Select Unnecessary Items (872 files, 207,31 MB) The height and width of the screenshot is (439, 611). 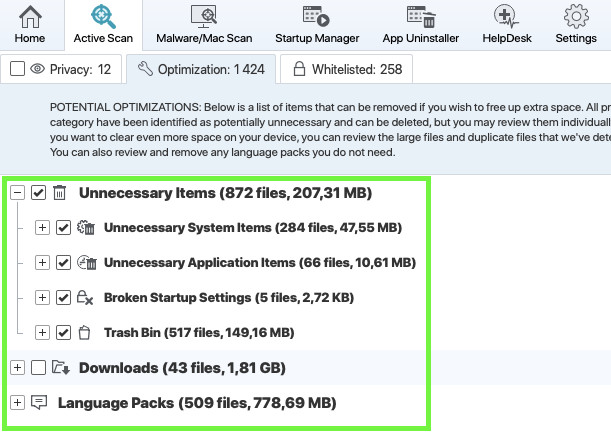click(226, 193)
